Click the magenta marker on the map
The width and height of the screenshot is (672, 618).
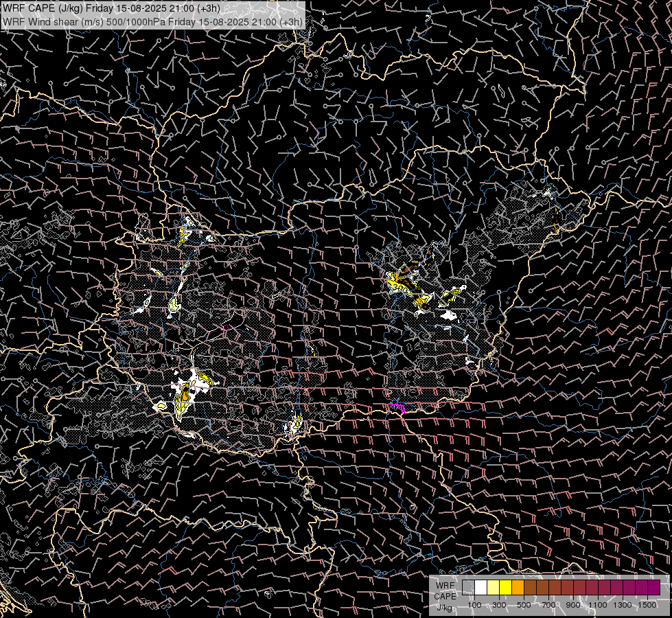pos(397,407)
